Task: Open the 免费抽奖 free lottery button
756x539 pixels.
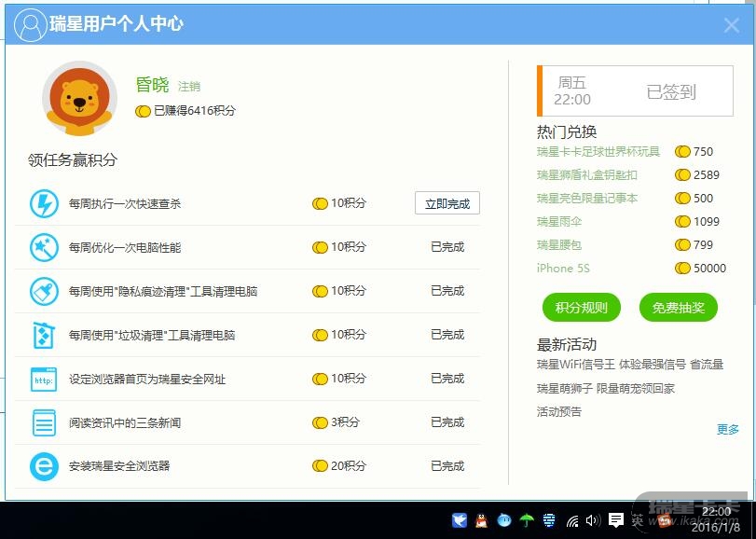Action: point(679,307)
